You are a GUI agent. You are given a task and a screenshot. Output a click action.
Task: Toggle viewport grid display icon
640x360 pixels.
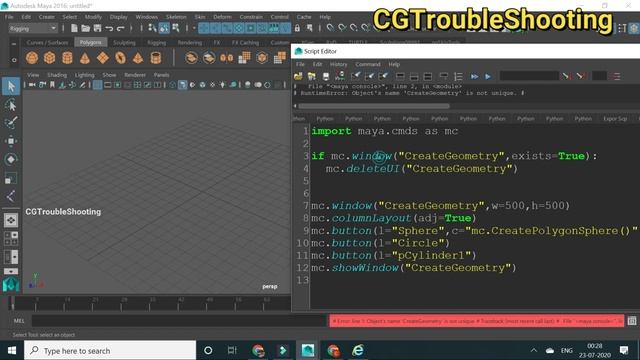[x=97, y=85]
